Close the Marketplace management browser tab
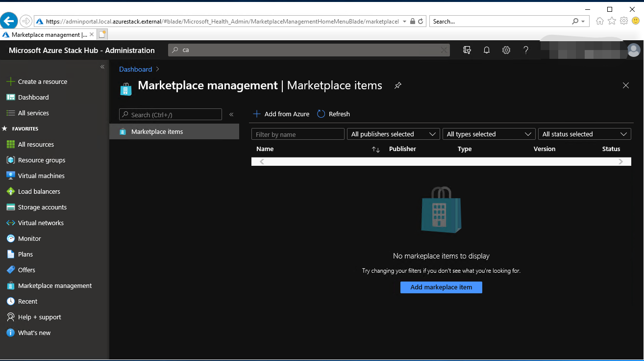 (92, 35)
